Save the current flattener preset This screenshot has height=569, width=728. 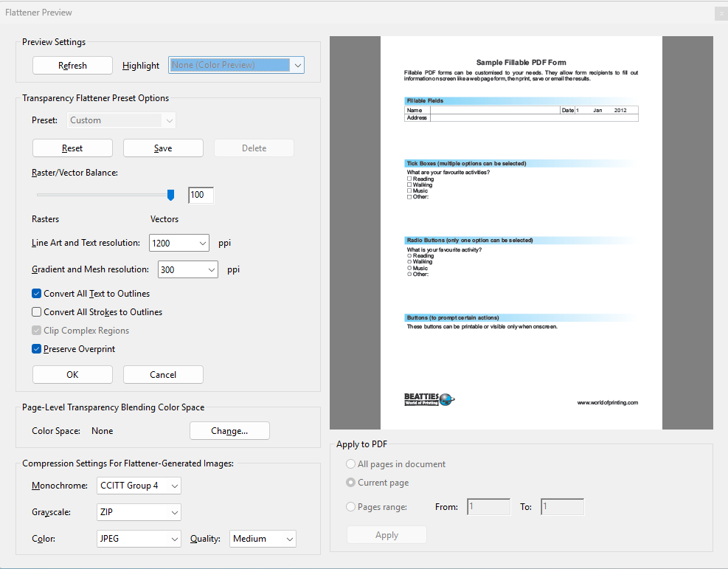click(x=163, y=148)
